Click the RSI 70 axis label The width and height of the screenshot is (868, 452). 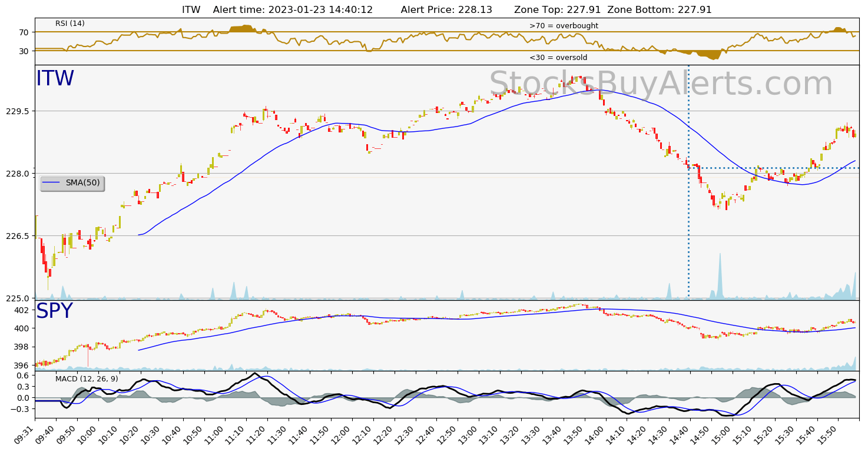click(x=24, y=32)
